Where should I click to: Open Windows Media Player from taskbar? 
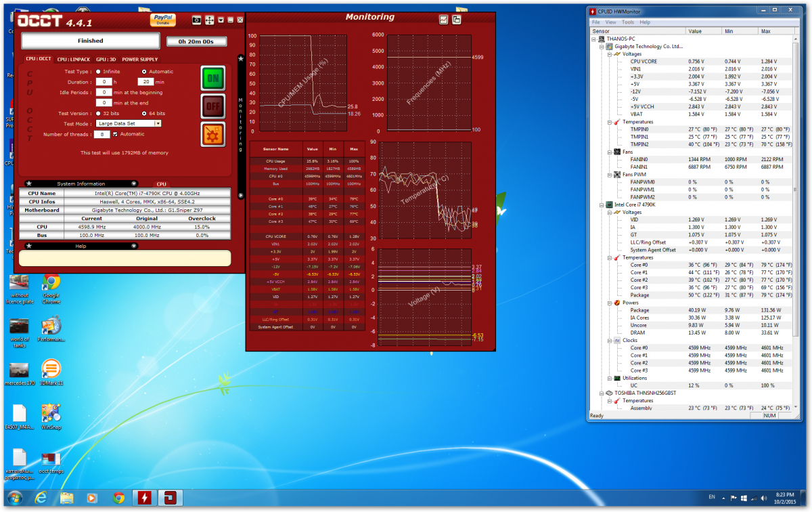pos(93,498)
